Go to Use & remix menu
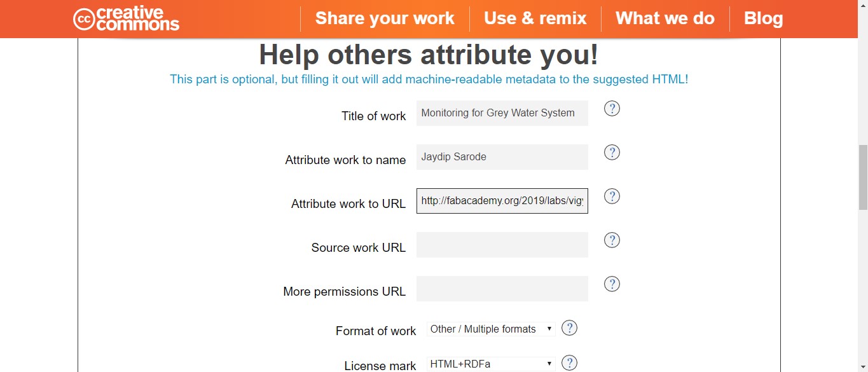 point(535,18)
